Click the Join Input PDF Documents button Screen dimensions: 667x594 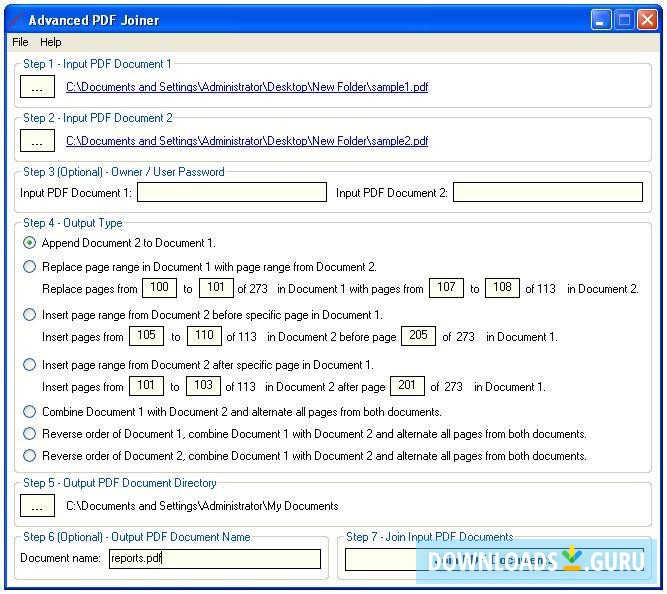[494, 560]
